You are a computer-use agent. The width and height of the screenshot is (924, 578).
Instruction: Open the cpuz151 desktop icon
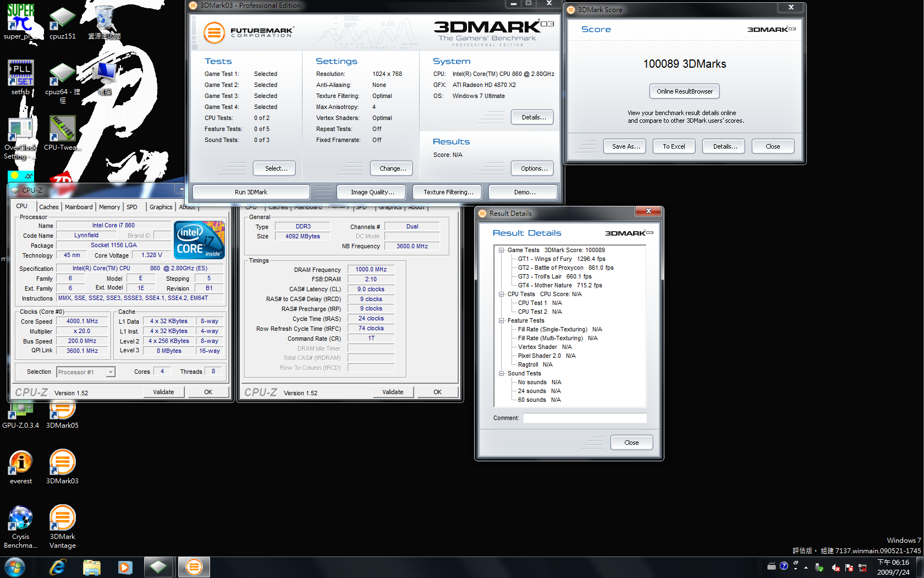point(62,21)
